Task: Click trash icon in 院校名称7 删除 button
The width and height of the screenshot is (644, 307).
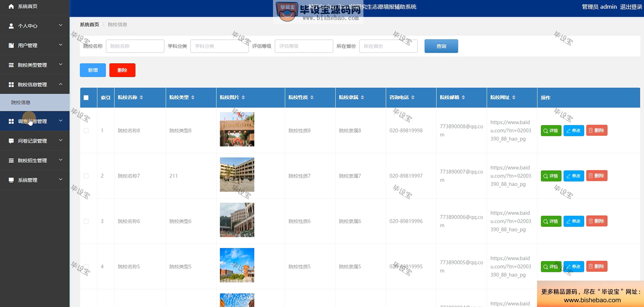Action: click(x=591, y=175)
